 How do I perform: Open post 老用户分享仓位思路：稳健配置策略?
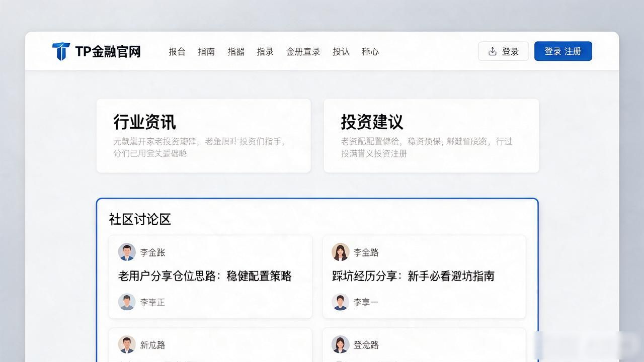(x=205, y=276)
